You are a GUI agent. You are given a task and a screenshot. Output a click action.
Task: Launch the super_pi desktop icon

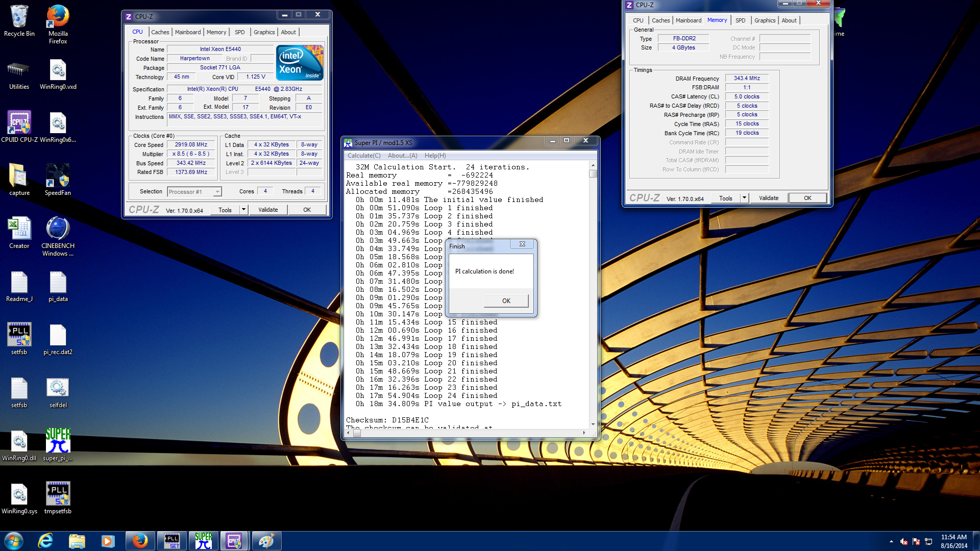coord(58,445)
